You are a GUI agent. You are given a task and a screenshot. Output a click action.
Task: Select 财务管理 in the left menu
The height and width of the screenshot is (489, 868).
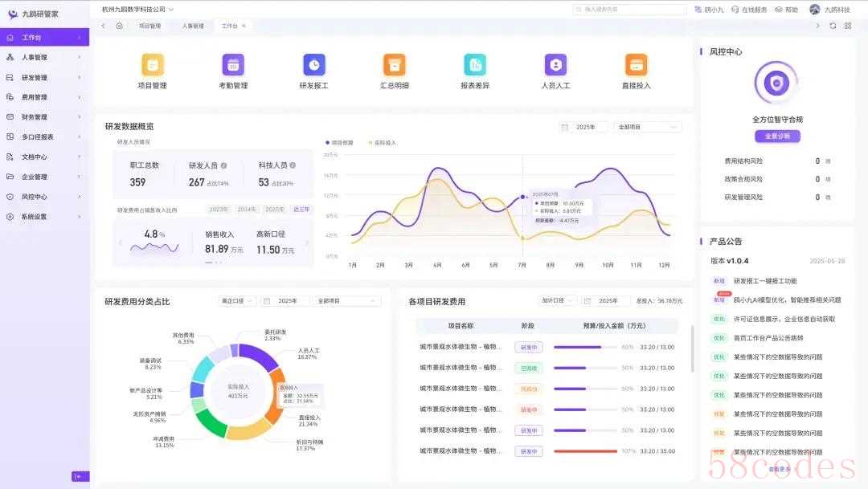pyautogui.click(x=44, y=117)
